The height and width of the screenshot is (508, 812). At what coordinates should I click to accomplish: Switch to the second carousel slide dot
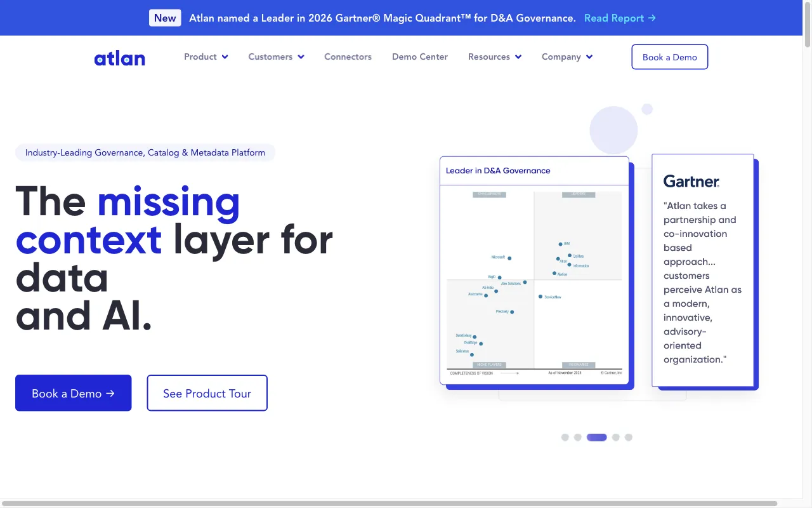578,438
